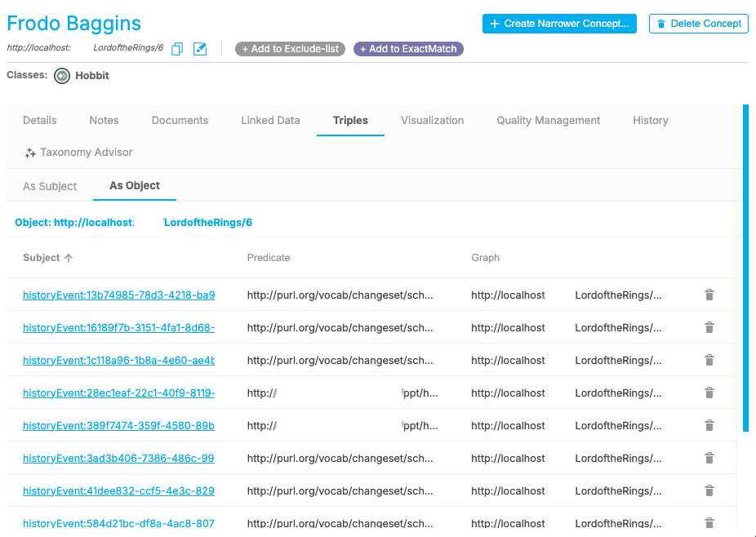Open the historyEvent:389f7474 subject link
Image resolution: width=756 pixels, height=537 pixels.
coord(118,425)
